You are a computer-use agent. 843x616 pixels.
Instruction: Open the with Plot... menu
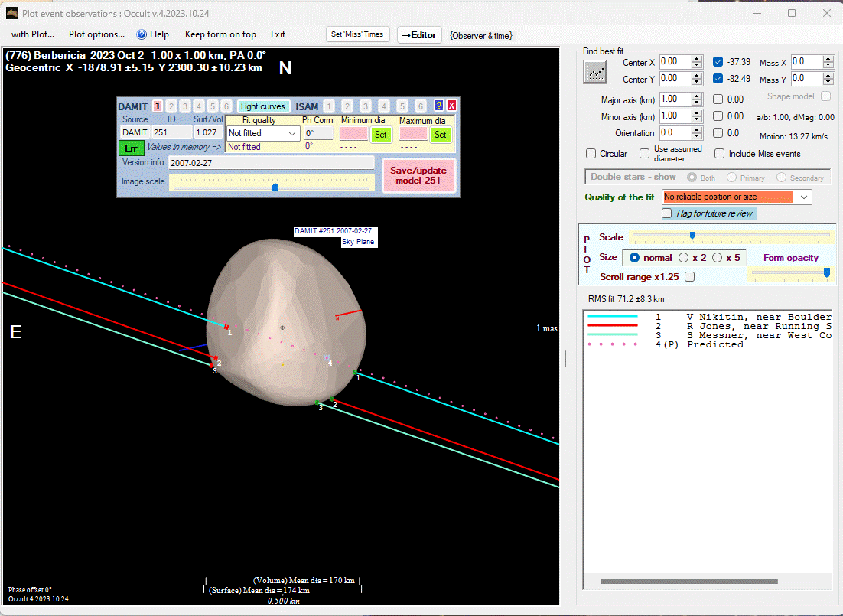coord(33,34)
